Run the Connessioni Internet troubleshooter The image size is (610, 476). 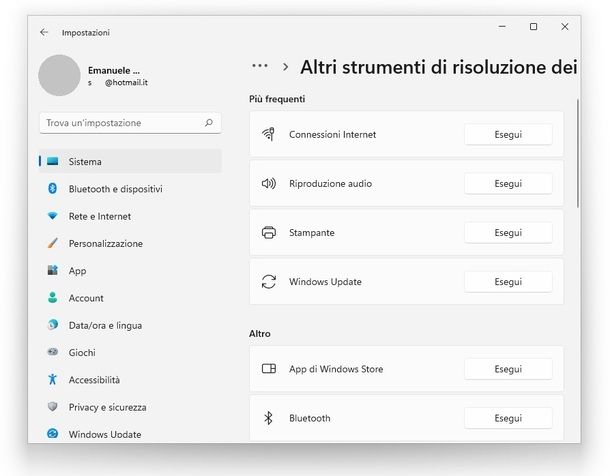coord(508,135)
